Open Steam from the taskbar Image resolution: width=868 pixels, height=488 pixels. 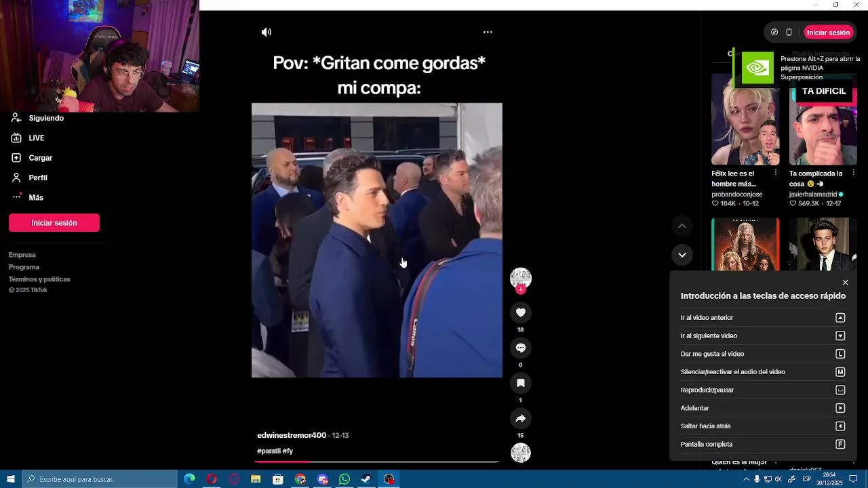[x=366, y=479]
